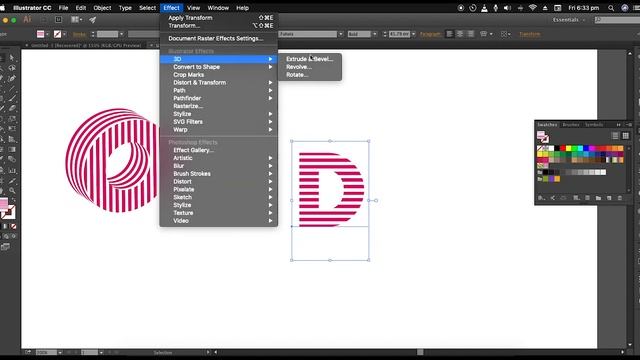The width and height of the screenshot is (640, 360).
Task: Pick the yellow swatch in the top row
Action: click(568, 148)
